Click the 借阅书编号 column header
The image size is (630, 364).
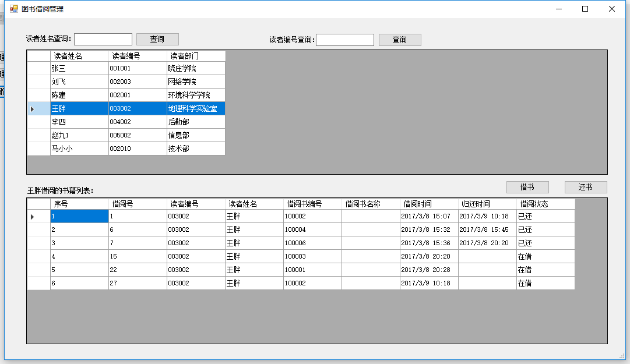click(x=312, y=204)
